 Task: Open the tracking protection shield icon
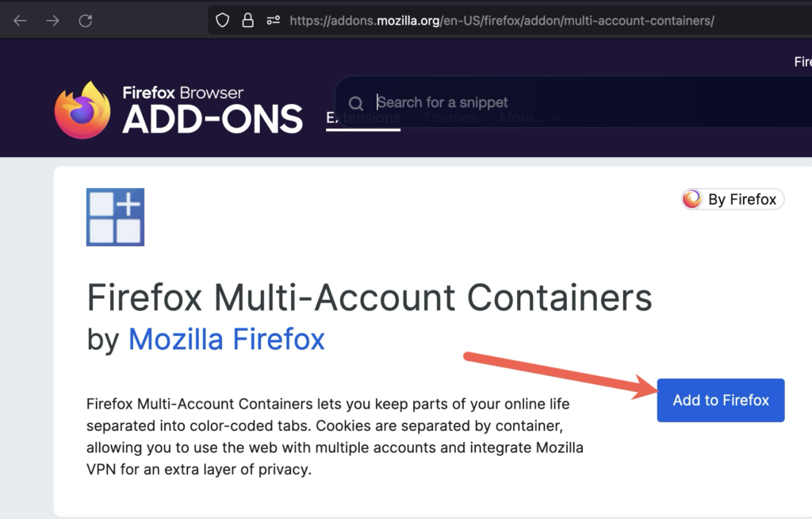click(223, 20)
